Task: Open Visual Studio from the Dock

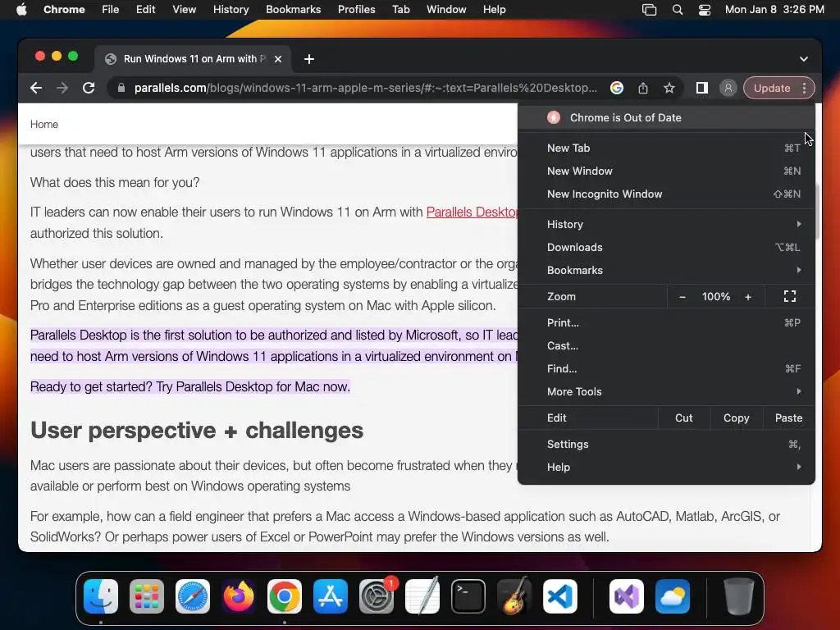Action: point(627,596)
